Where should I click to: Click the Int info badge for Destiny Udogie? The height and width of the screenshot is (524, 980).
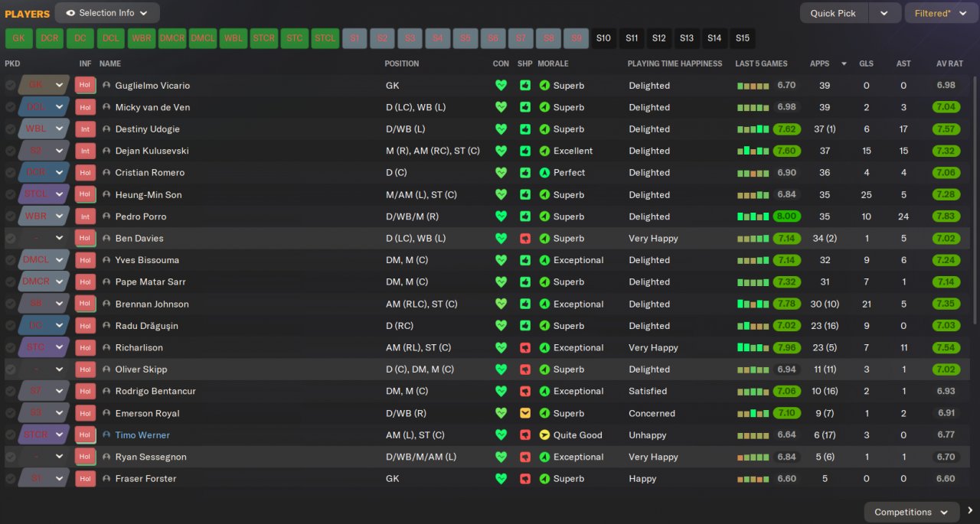click(85, 129)
